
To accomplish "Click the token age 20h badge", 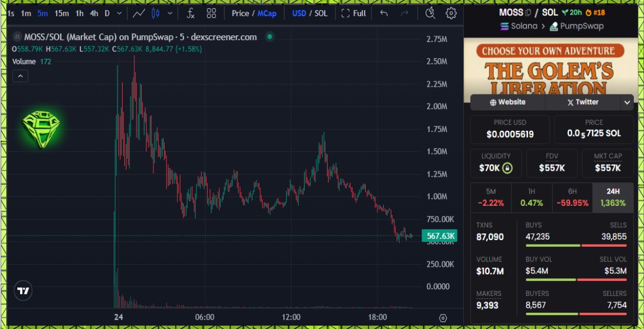I will coord(572,12).
